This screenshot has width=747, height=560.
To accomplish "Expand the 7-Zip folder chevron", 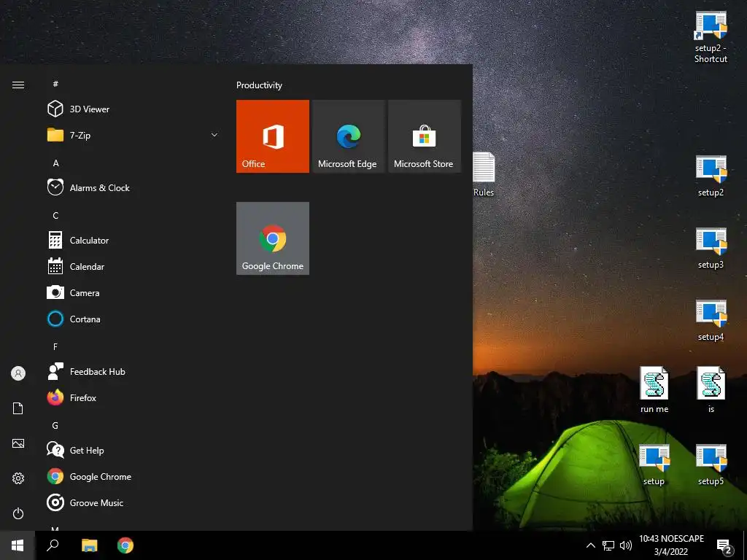I will (214, 135).
